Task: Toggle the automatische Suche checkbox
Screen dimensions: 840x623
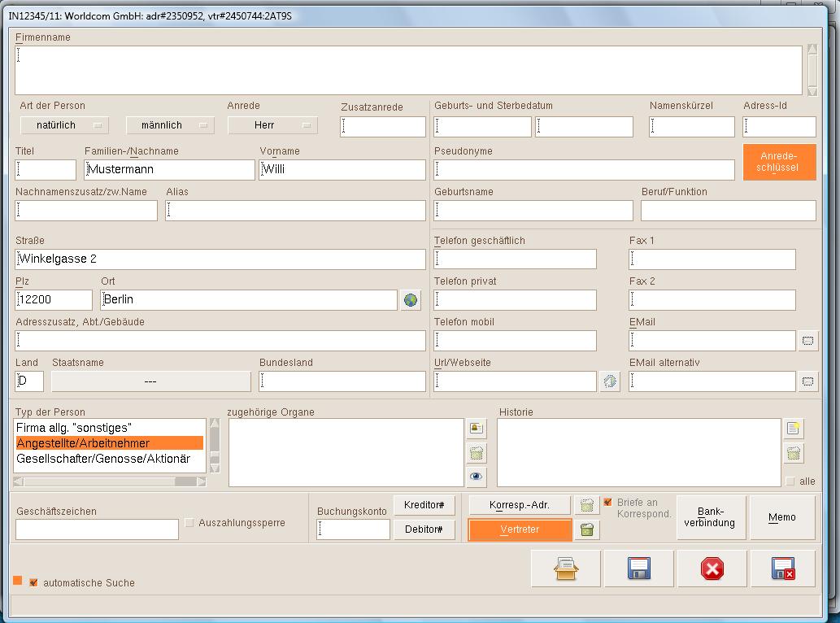Action: 34,582
